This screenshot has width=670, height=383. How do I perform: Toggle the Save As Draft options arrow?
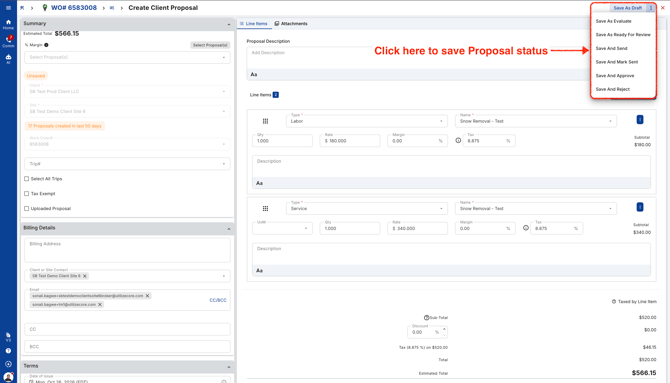tap(651, 8)
